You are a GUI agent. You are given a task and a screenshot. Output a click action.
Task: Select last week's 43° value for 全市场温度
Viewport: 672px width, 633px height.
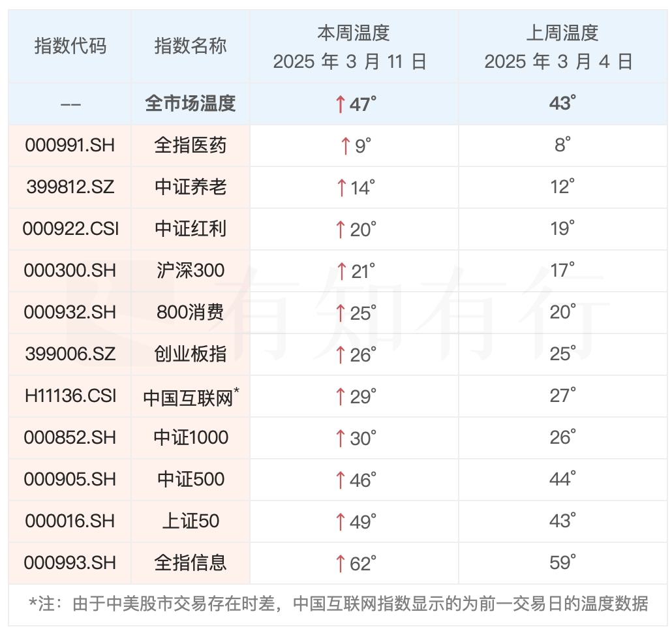(x=562, y=103)
